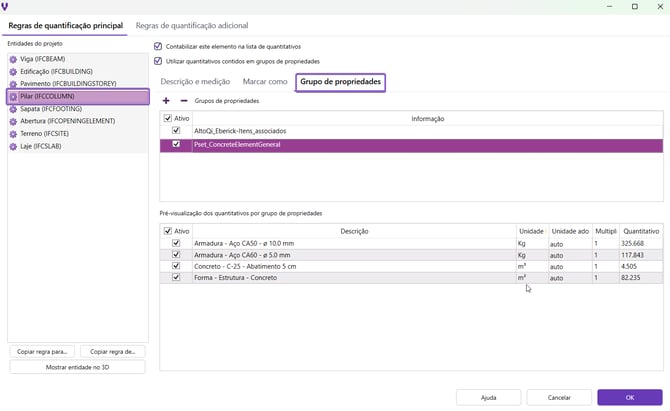The image size is (670, 411).
Task: Click the 'Concreto - C-25 - Abatimento 5 cm' description
Action: [245, 266]
